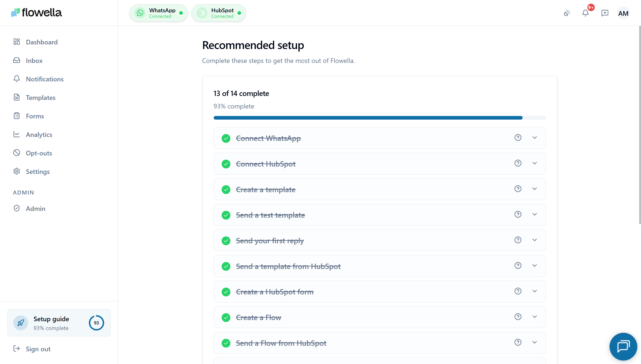Expand the Create a Flow step
The width and height of the screenshot is (641, 364).
tap(535, 317)
